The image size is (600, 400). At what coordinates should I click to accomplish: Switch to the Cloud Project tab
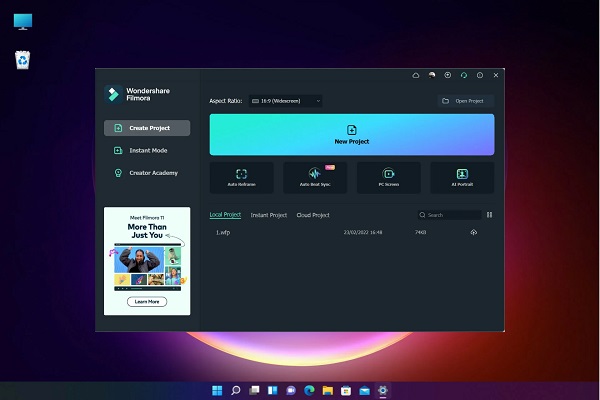tap(313, 215)
